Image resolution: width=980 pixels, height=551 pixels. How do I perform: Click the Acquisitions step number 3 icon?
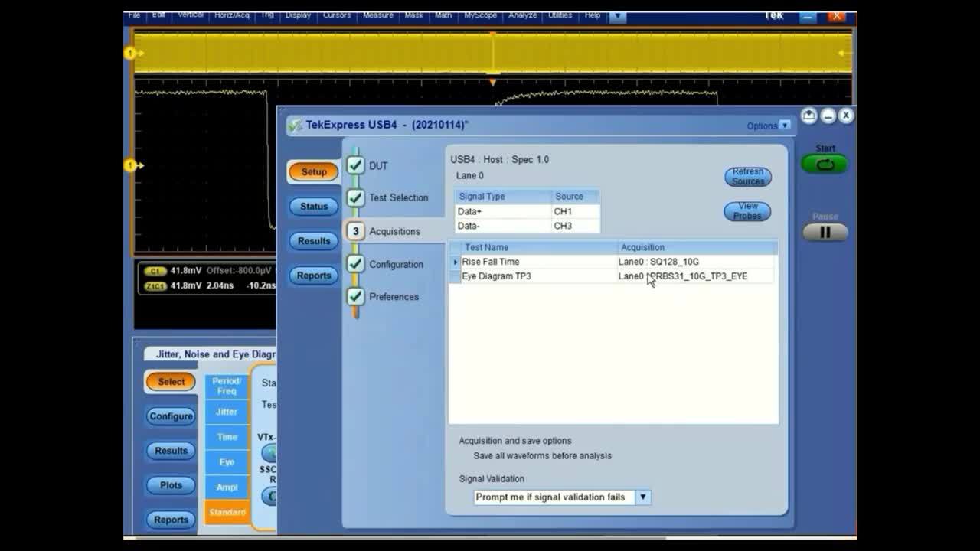coord(355,231)
